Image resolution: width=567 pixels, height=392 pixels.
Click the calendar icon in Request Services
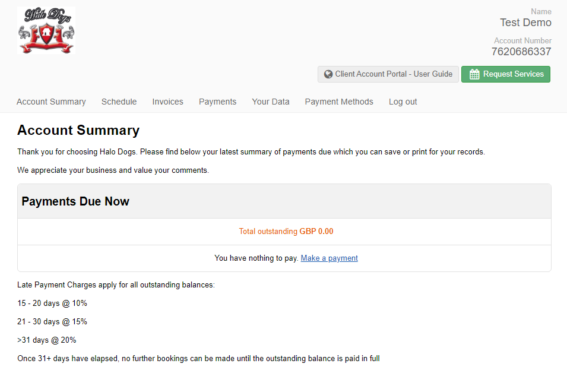[x=474, y=74]
